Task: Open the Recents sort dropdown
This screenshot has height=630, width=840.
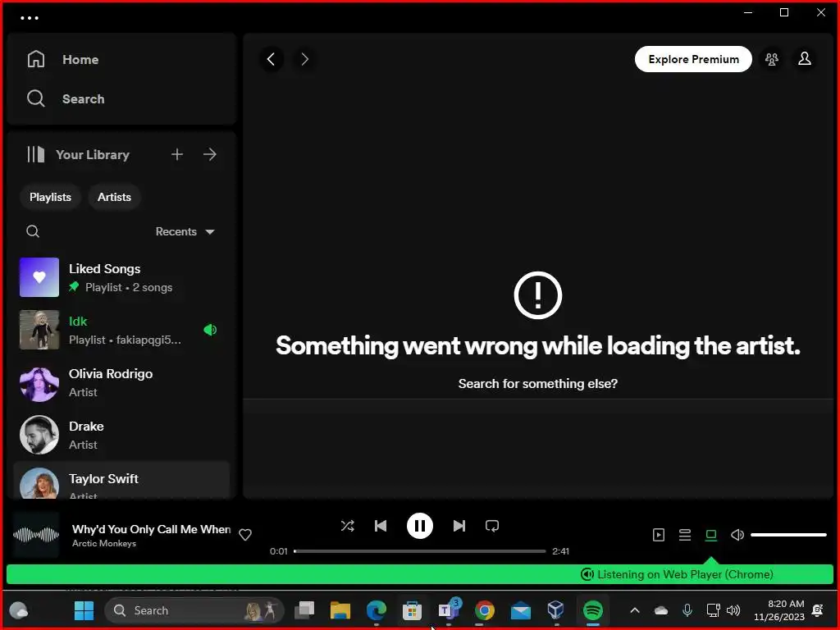Action: tap(185, 231)
